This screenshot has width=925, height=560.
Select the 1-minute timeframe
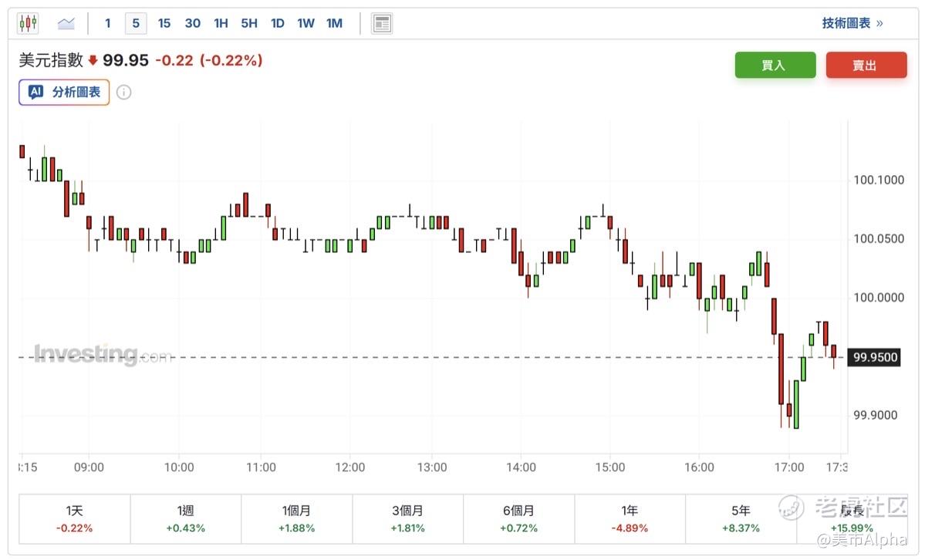(107, 23)
